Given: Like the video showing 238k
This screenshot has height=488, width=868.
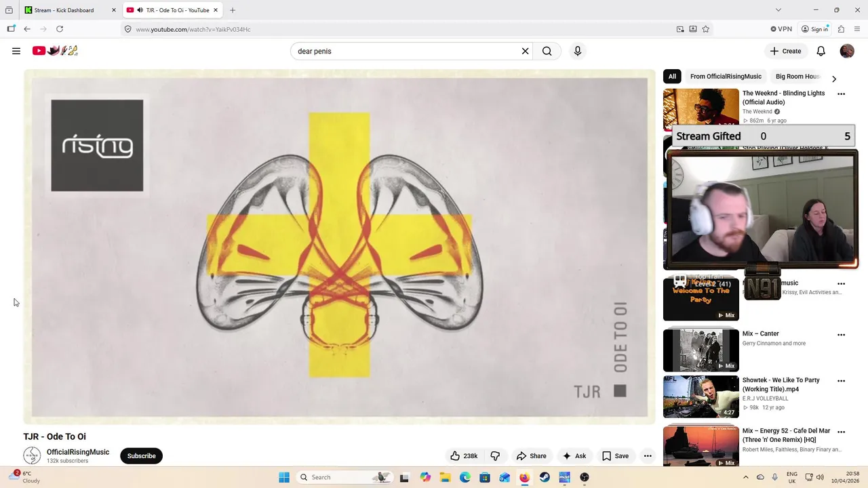Looking at the screenshot, I should click(464, 456).
